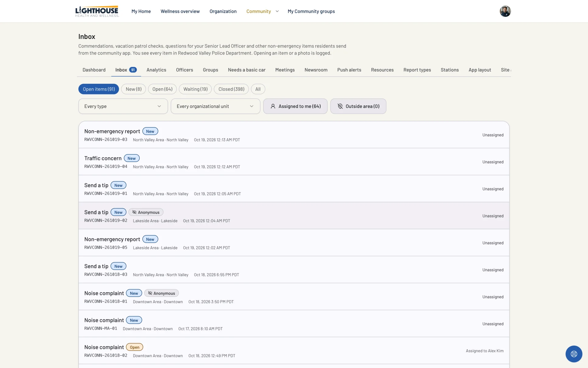Open the Non-emergency report RWVCONN-261019-03
Viewport: 588px width, 368px height.
coord(294,135)
